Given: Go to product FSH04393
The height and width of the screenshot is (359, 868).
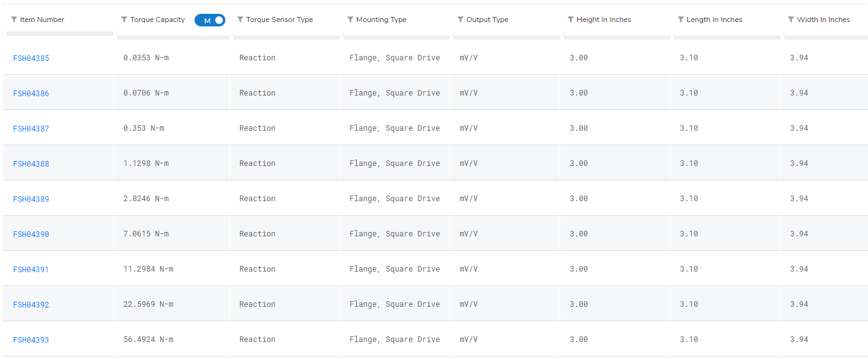Looking at the screenshot, I should coord(31,340).
